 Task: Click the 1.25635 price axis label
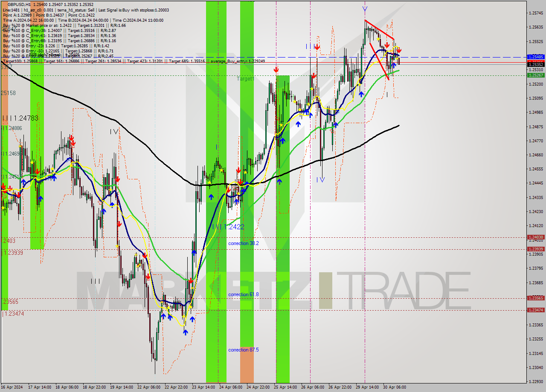coord(536,27)
